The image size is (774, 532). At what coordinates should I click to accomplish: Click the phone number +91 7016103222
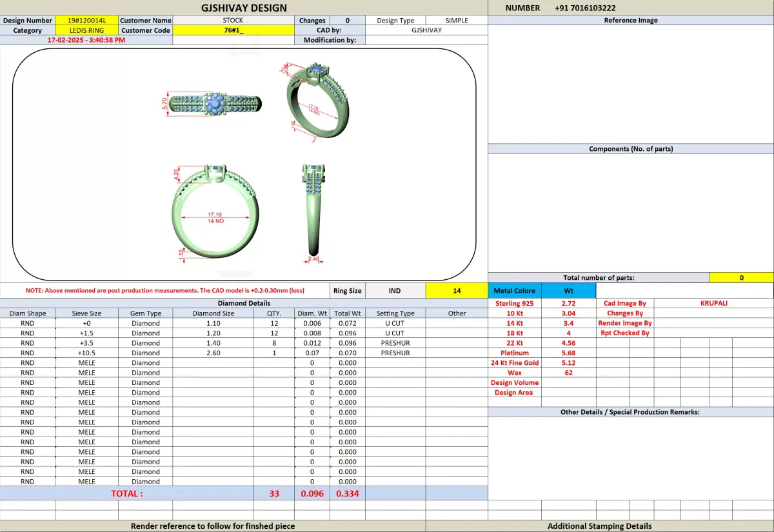(585, 8)
